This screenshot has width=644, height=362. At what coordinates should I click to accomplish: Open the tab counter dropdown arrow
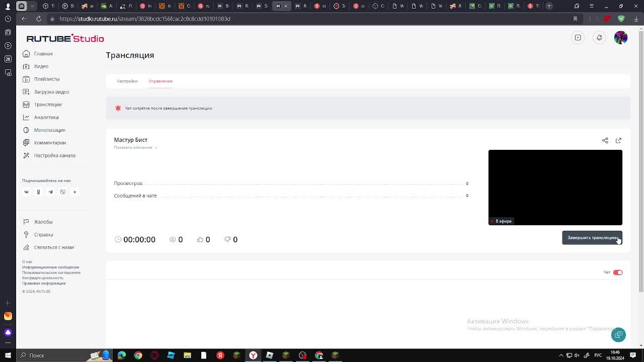pos(33,6)
